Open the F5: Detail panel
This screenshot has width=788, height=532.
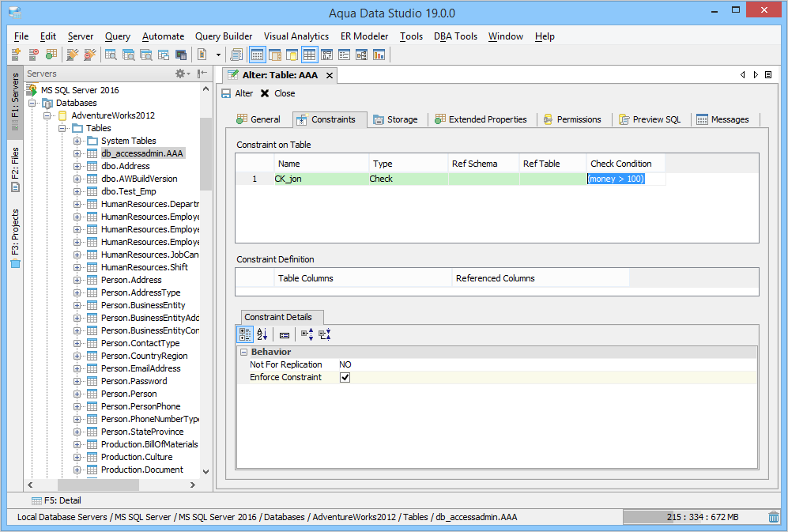click(56, 500)
